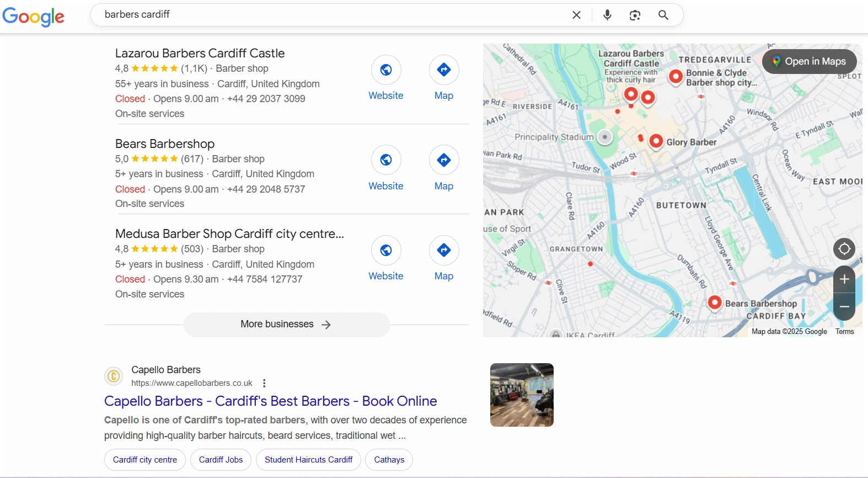Select the Cardiff Jobs chip
Image resolution: width=868 pixels, height=478 pixels.
tap(221, 460)
